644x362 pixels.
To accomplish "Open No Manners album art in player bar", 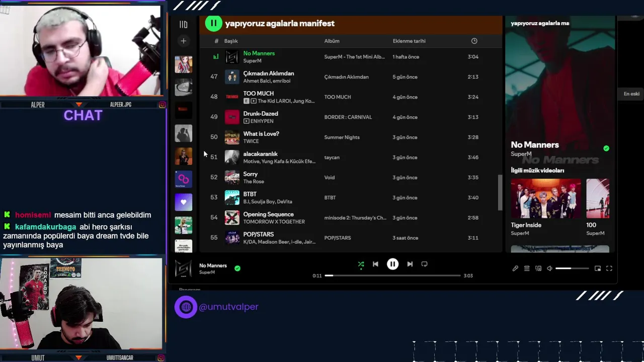I will [184, 269].
